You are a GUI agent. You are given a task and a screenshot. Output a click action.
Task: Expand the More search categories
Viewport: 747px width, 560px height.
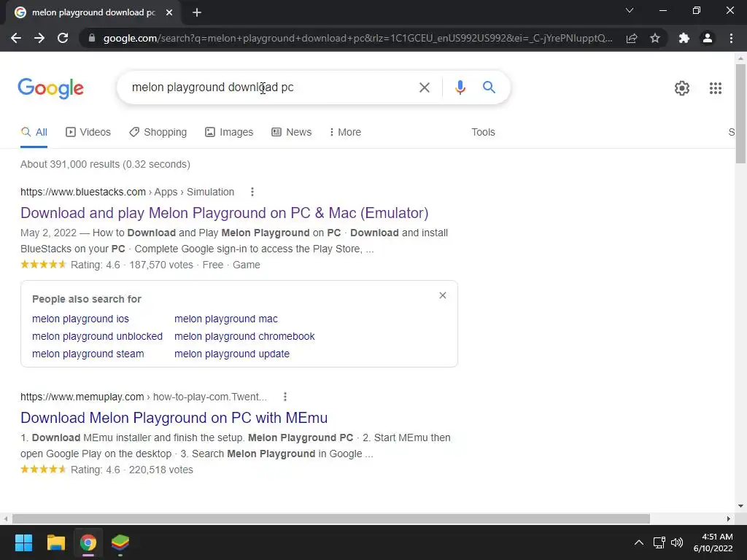pos(345,133)
